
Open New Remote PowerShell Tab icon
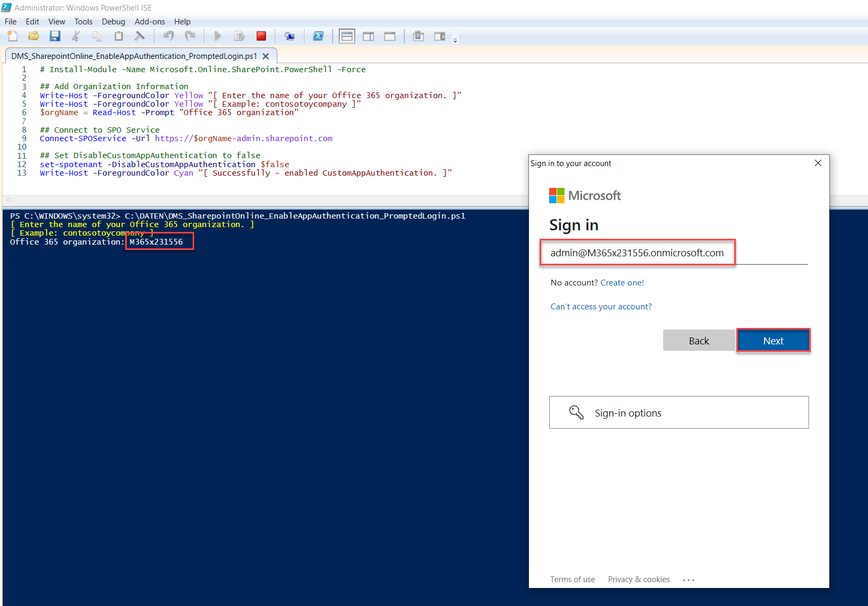[x=289, y=36]
